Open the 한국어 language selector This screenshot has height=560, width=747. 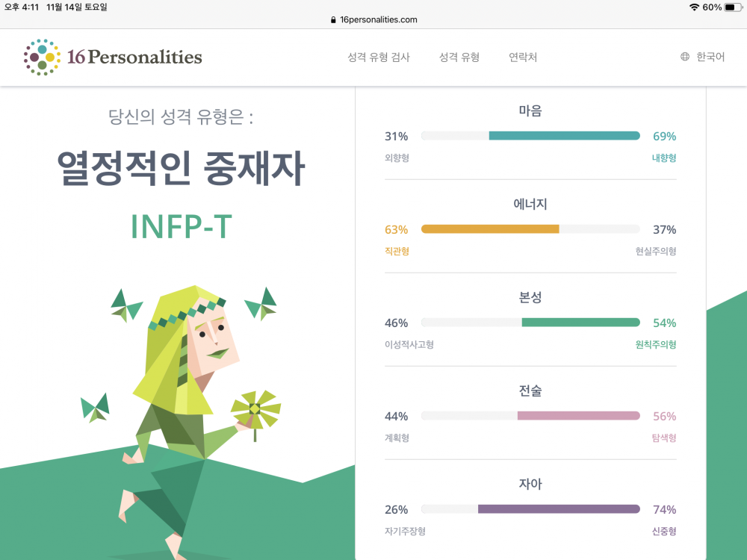[x=703, y=57]
